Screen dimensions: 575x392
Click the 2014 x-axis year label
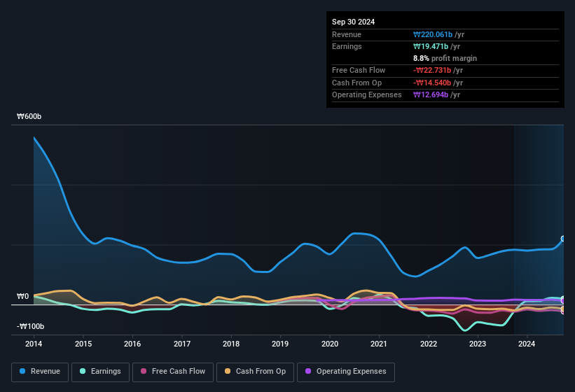tap(34, 344)
